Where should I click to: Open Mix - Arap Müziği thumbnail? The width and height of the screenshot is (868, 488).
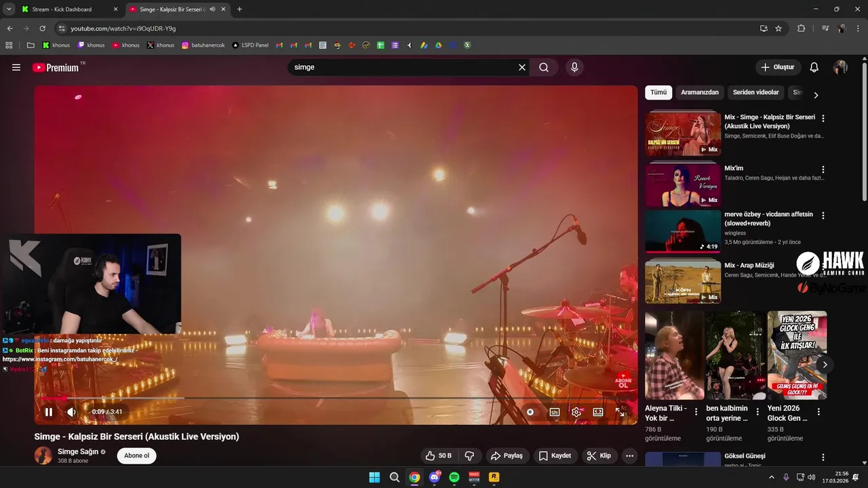tap(683, 281)
